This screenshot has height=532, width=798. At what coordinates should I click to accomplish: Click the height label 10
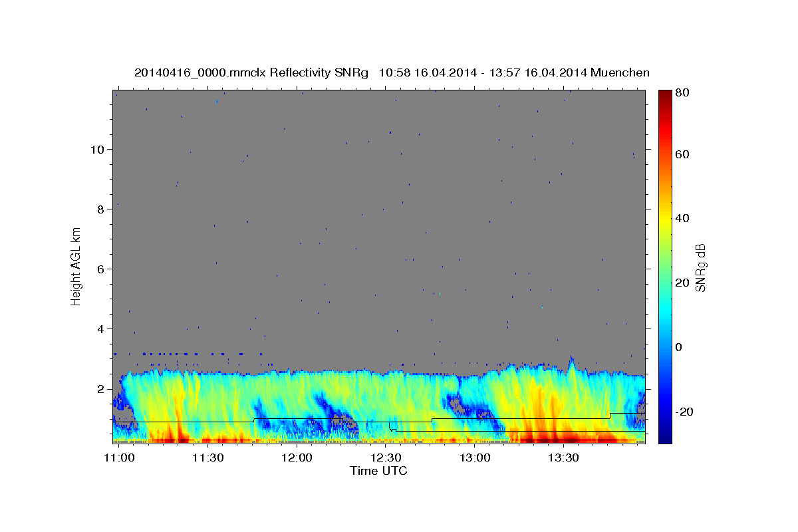click(98, 150)
